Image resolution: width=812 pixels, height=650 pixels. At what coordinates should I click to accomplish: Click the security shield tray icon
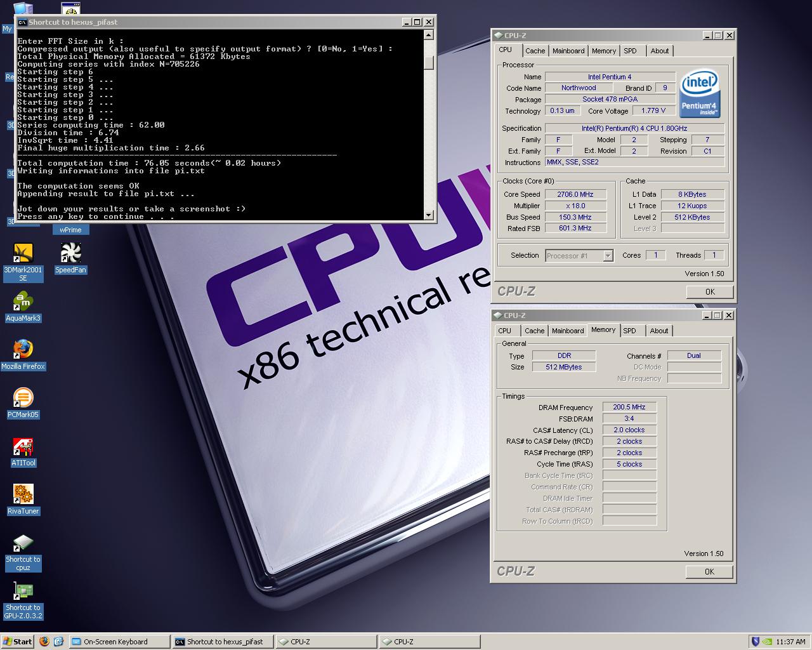755,641
